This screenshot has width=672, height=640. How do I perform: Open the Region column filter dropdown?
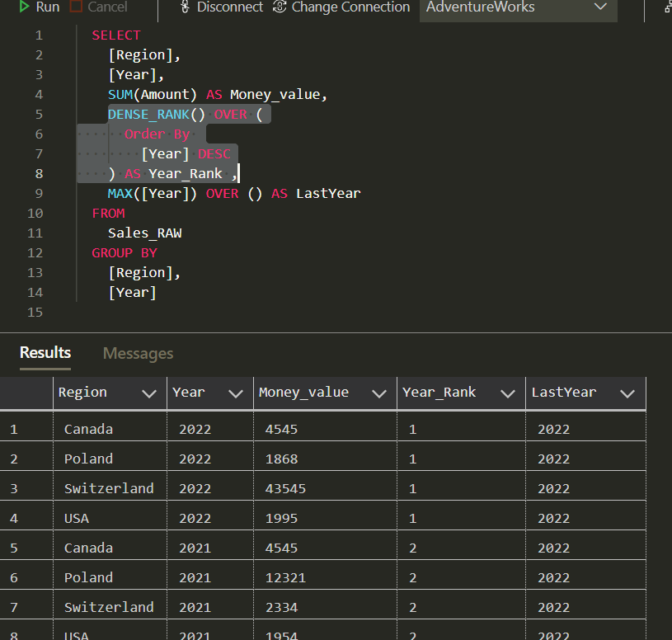150,392
